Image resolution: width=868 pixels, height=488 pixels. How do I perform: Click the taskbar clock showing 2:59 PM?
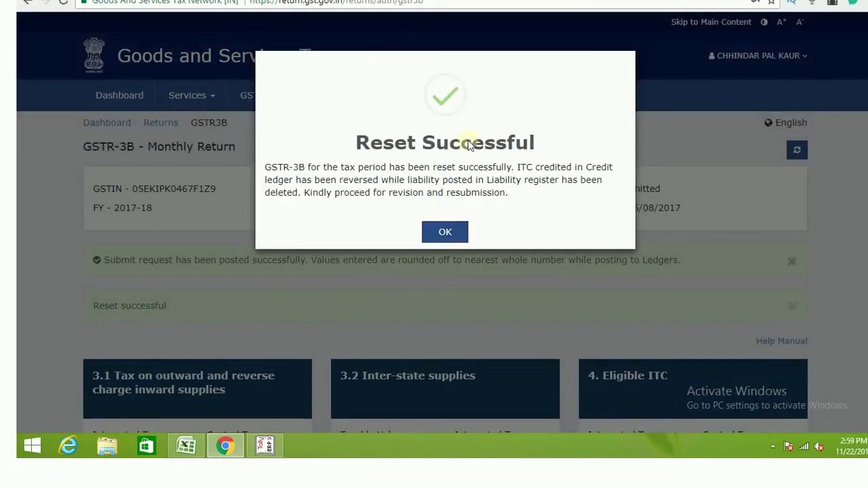click(x=852, y=446)
